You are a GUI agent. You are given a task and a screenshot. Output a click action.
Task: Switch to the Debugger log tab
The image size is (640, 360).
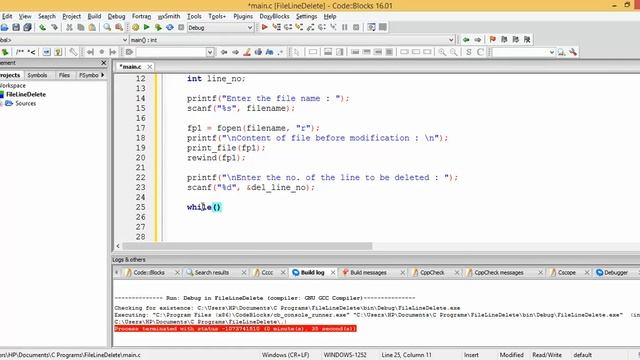point(616,272)
